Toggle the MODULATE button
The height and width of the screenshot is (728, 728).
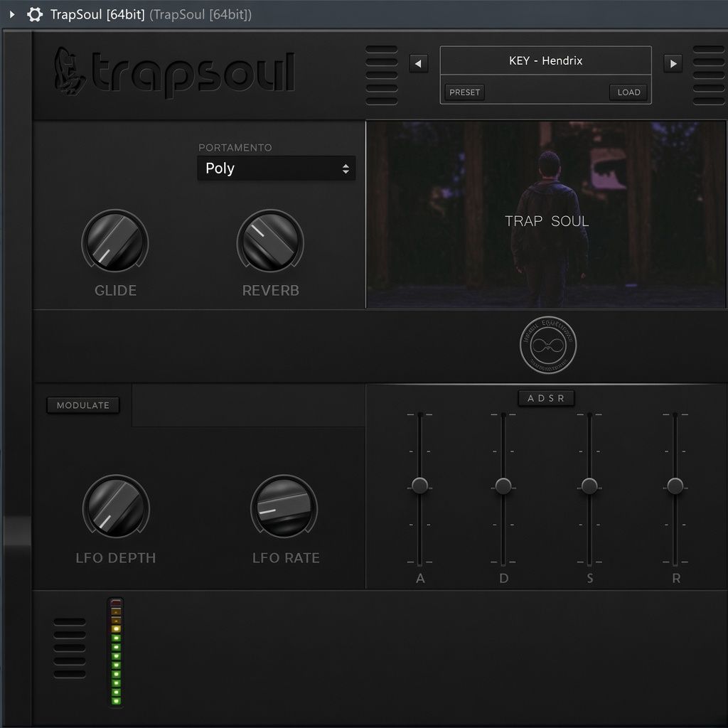coord(83,405)
